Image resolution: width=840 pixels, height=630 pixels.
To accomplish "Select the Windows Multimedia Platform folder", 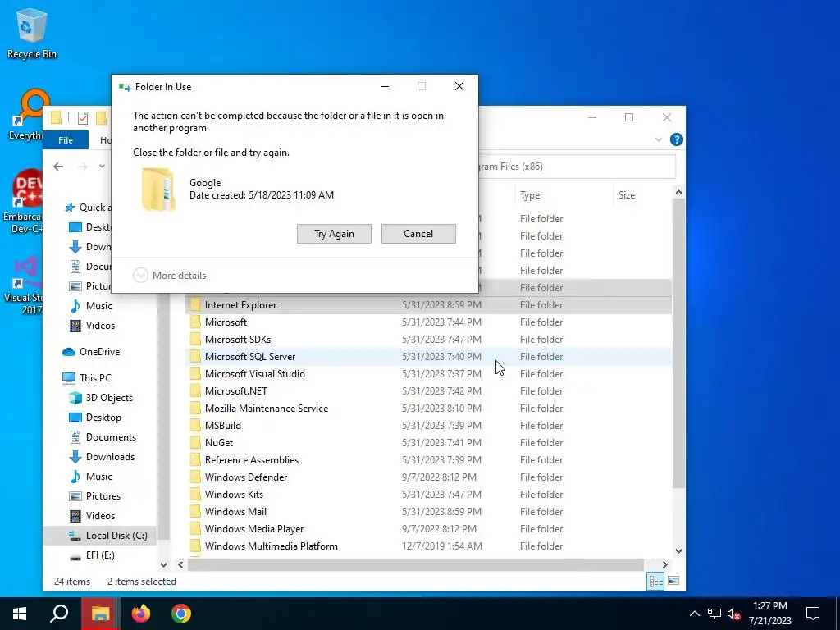I will point(428,546).
